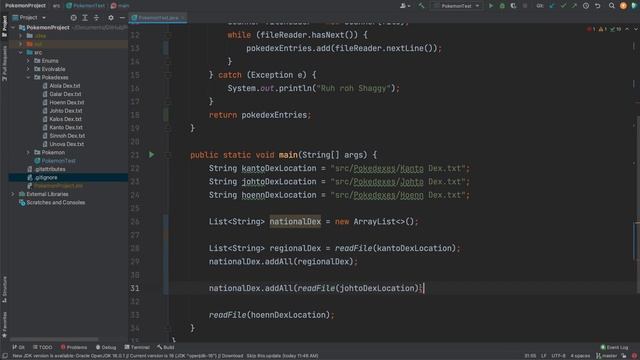Hide the Project panel with minus icon
The height and width of the screenshot is (360, 640).
coord(122,18)
